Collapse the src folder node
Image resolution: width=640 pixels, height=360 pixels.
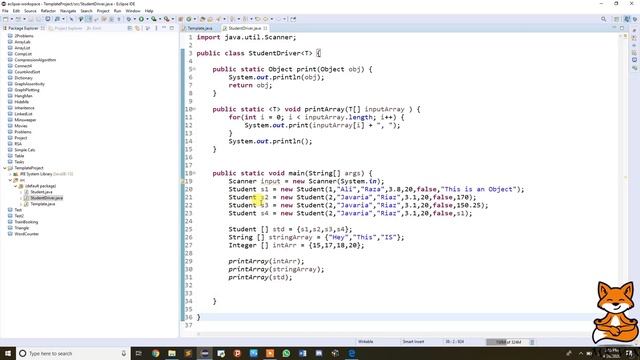click(11, 180)
